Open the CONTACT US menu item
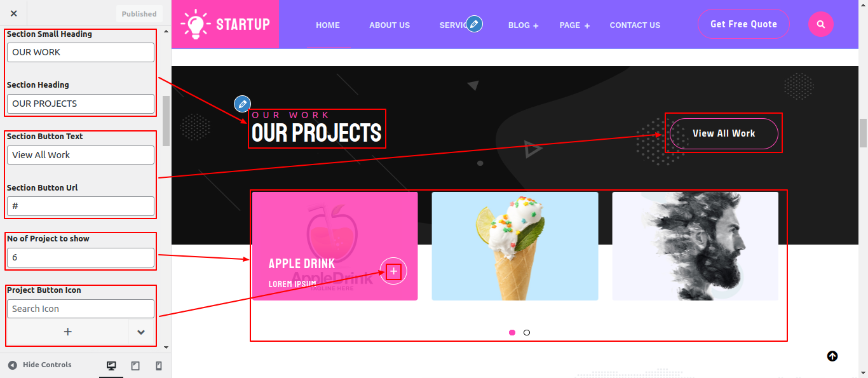The height and width of the screenshot is (378, 868). pyautogui.click(x=635, y=25)
